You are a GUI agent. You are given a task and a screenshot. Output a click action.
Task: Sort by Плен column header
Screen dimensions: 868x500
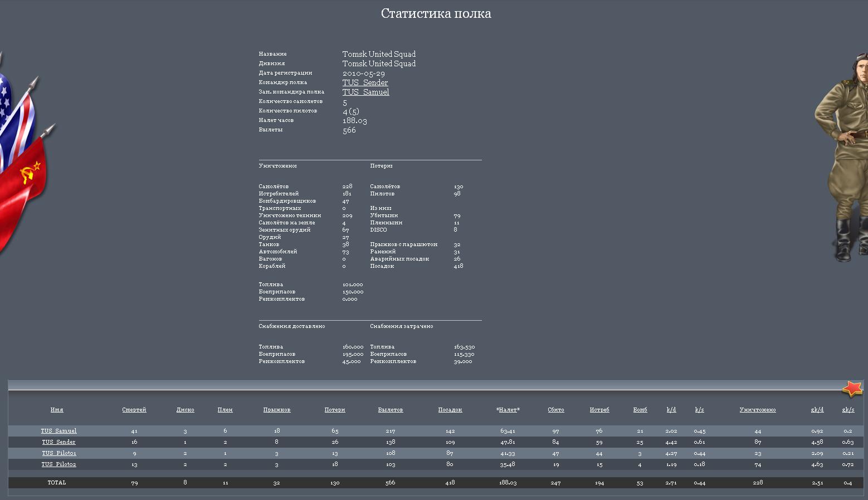click(x=225, y=410)
